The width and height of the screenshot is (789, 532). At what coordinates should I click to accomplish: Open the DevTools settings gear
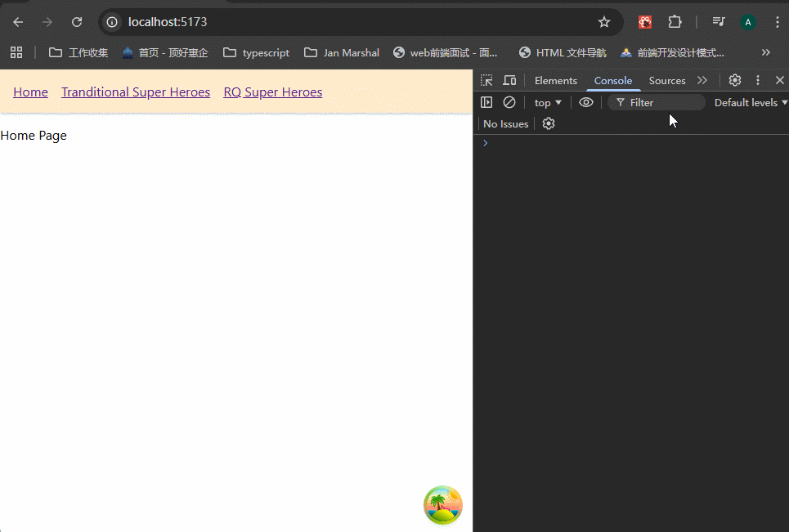pos(735,80)
